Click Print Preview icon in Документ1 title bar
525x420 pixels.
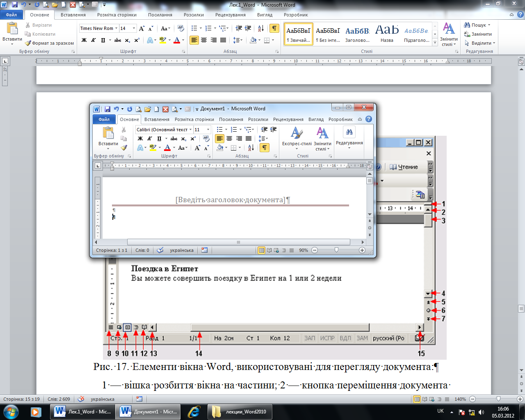[x=139, y=109]
